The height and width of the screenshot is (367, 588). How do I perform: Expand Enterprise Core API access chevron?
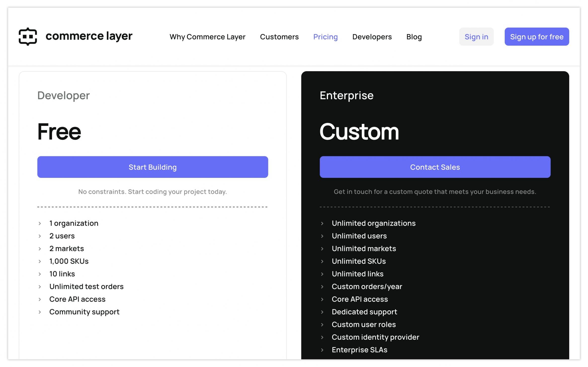click(x=322, y=299)
